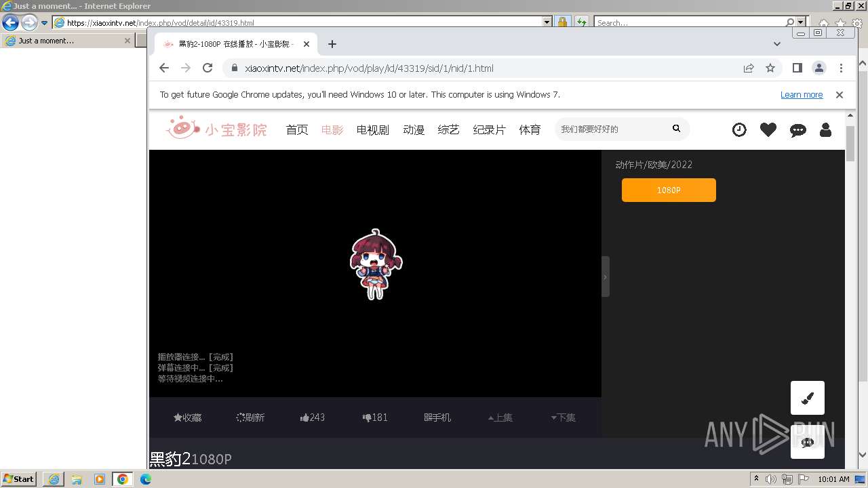
Task: Open 体育 navigation item
Action: [x=530, y=129]
